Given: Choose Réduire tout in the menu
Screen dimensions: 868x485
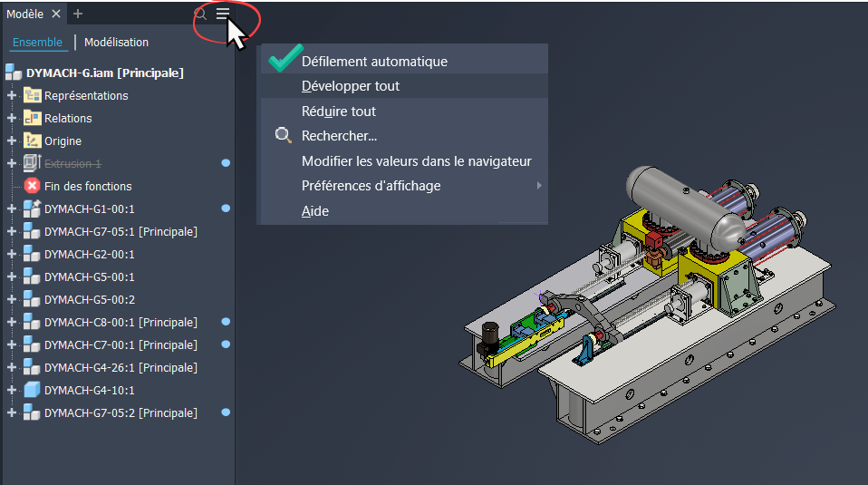Looking at the screenshot, I should click(x=339, y=112).
